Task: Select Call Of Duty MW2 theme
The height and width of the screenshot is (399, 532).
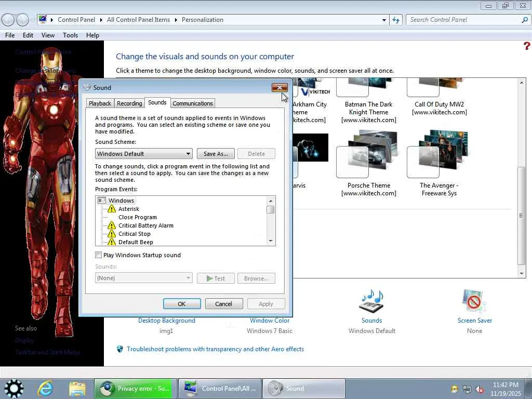Action: 439,108
